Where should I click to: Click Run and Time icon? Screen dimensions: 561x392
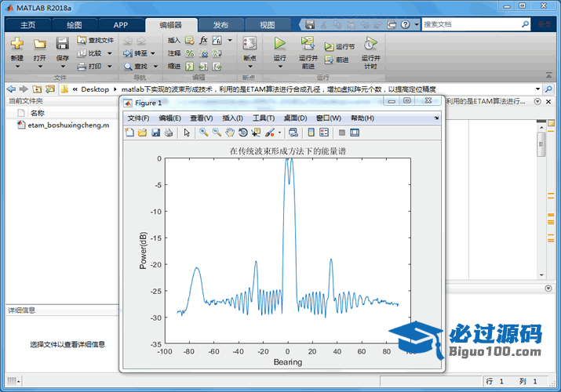click(x=370, y=43)
